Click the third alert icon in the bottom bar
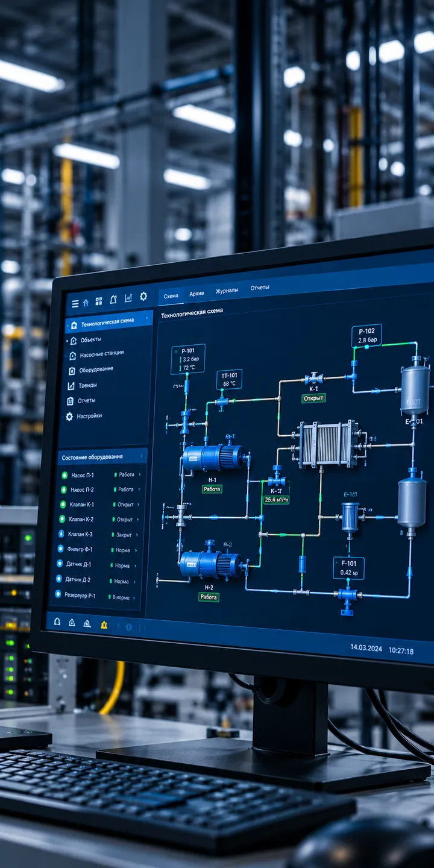The height and width of the screenshot is (868, 434). [x=87, y=623]
